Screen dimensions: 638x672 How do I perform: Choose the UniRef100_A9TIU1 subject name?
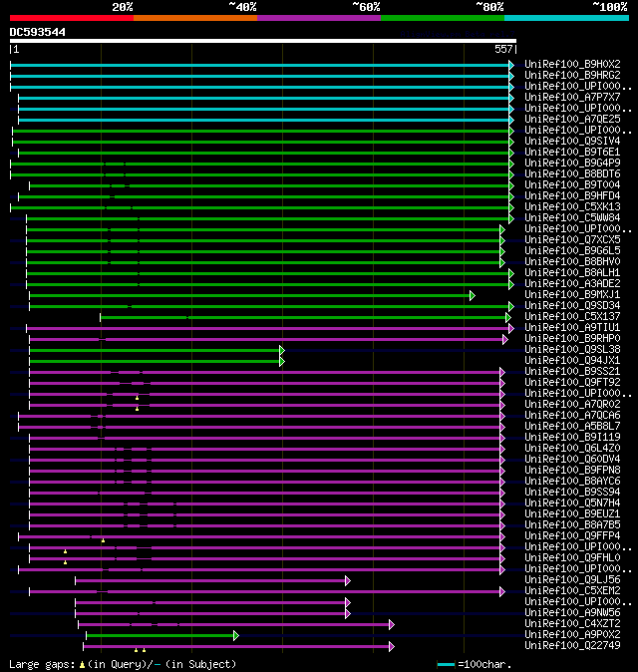point(572,328)
